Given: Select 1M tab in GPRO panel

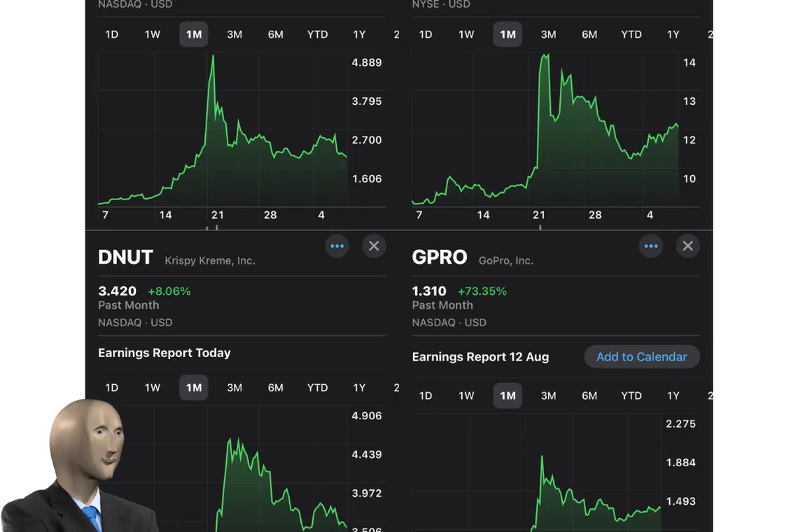Looking at the screenshot, I should point(507,395).
